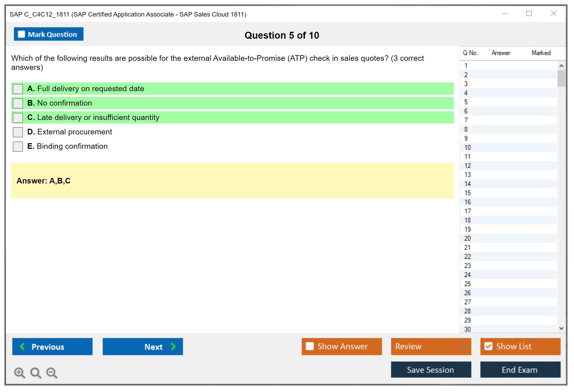Viewport: 574px width, 392px height.
Task: Click the zoom in magnifier icon
Action: tap(19, 373)
